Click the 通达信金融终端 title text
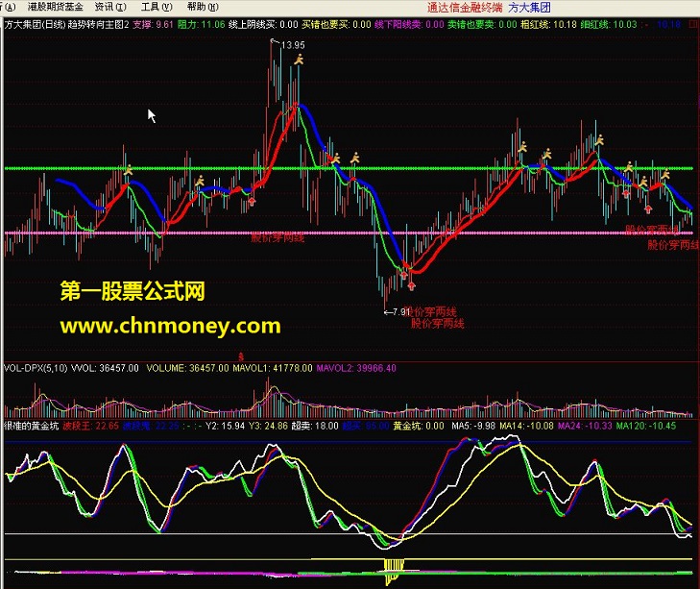The image size is (700, 589). coord(465,7)
